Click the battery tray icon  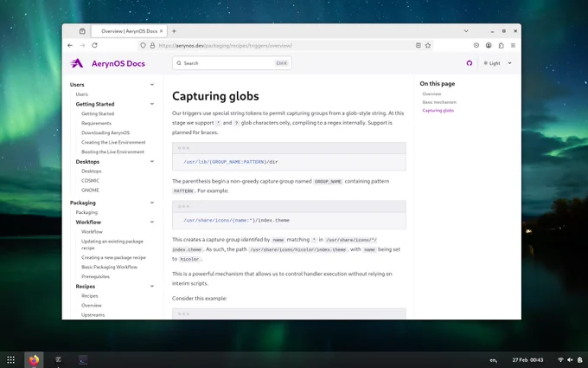click(580, 360)
